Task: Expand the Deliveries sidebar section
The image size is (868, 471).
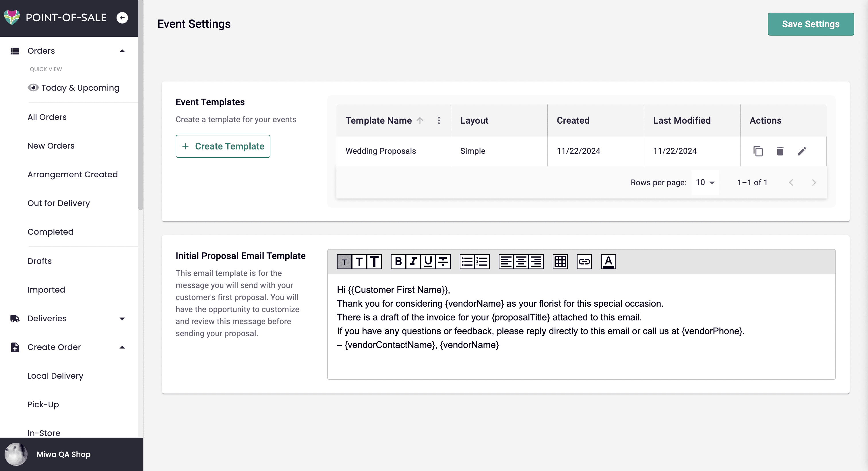Action: 122,318
